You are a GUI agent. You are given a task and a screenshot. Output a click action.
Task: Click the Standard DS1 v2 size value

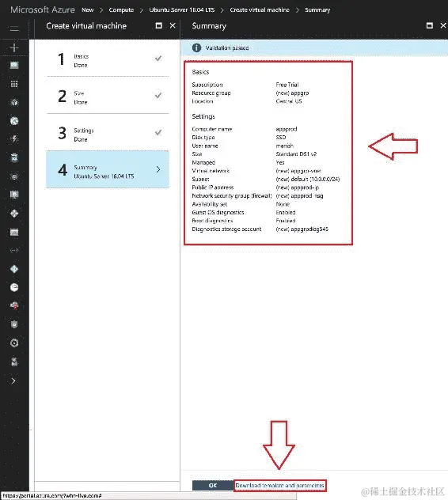click(296, 153)
